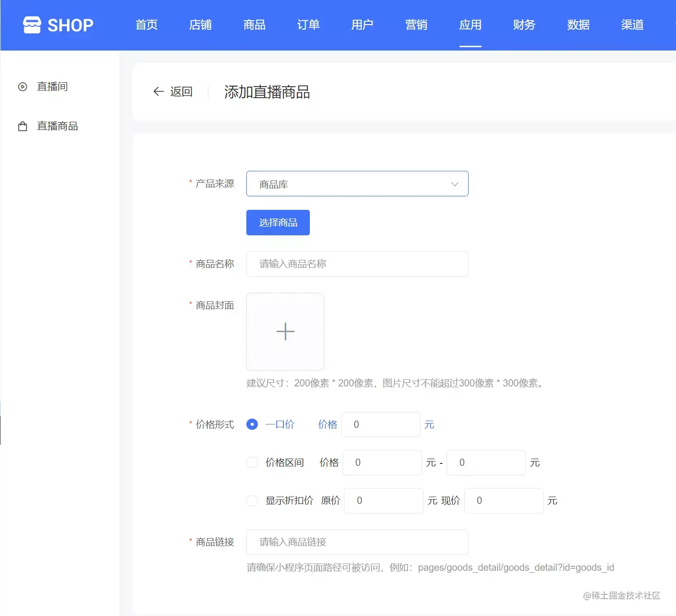Click the 选择商品 button
The image size is (676, 616).
[278, 222]
